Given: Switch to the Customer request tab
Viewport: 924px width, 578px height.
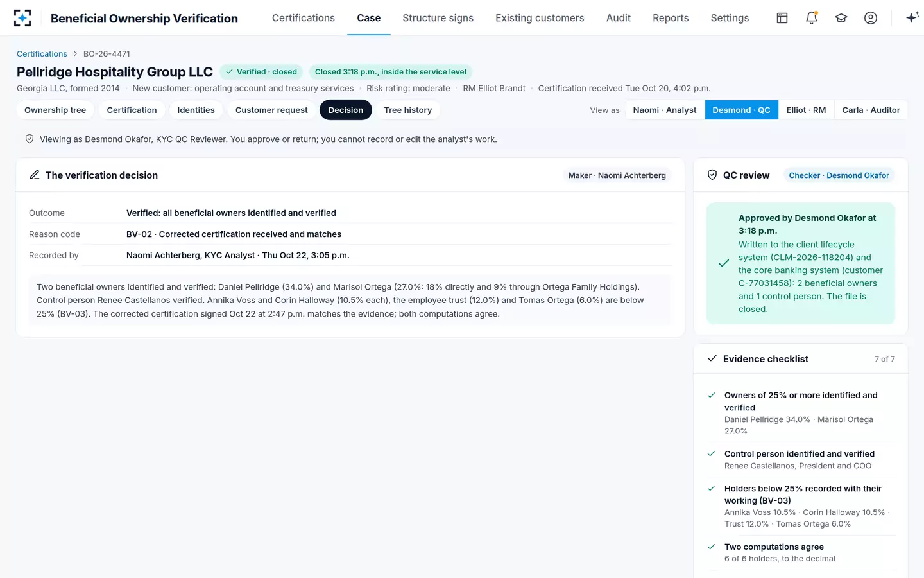Looking at the screenshot, I should click(x=271, y=110).
